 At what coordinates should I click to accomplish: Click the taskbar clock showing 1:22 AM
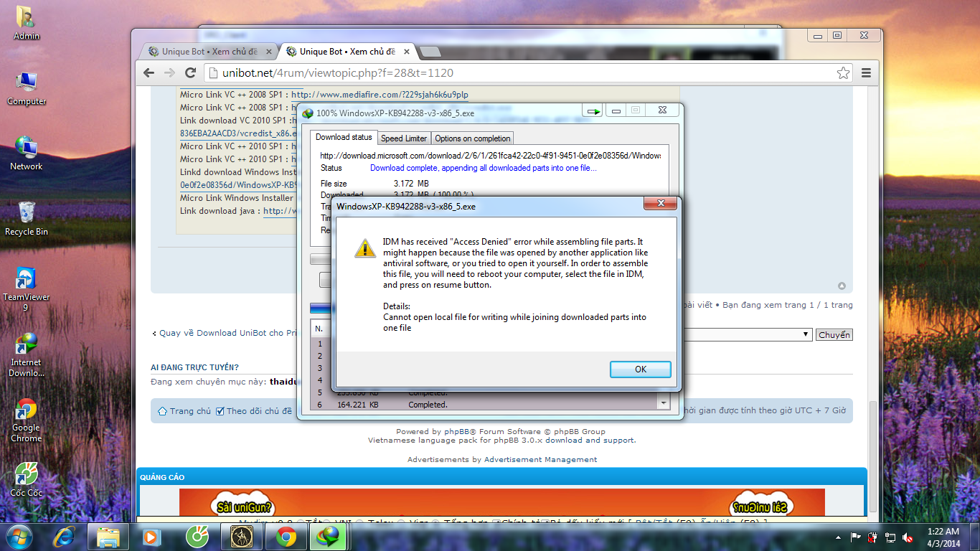943,537
